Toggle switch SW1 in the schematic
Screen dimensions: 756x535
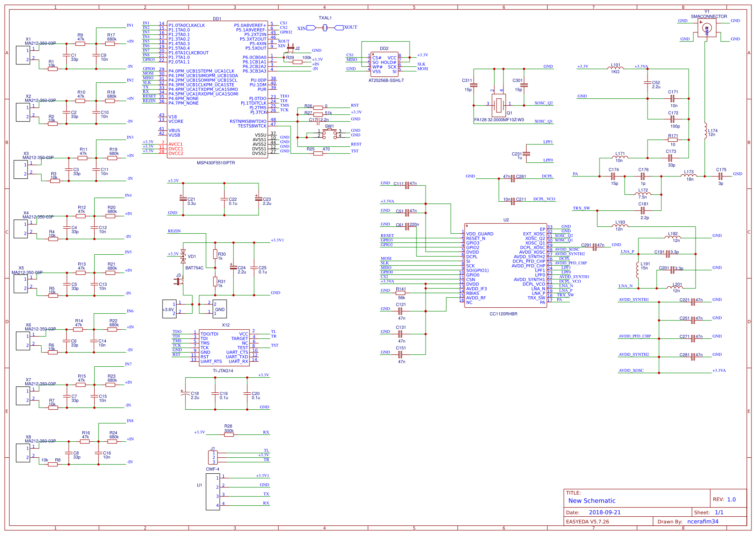(329, 134)
